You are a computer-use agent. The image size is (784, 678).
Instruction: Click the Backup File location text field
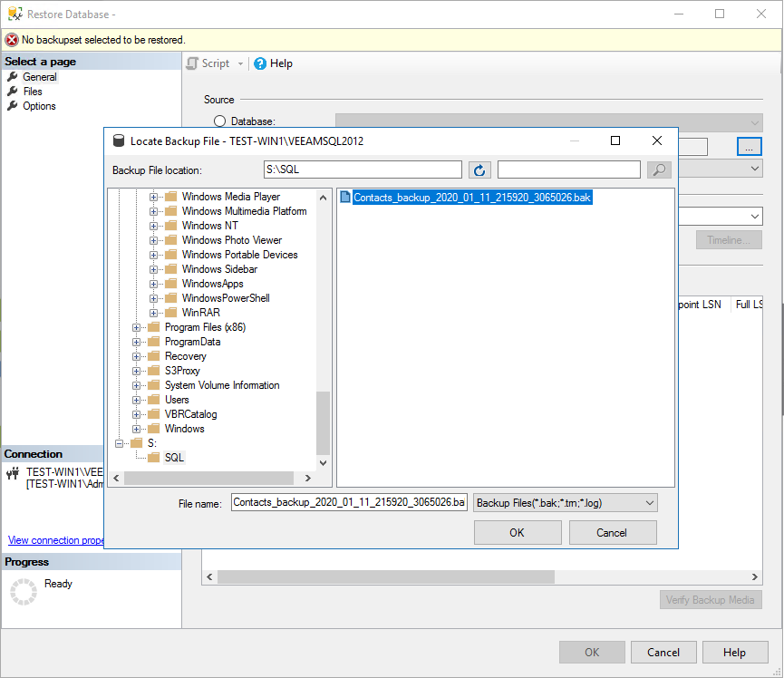point(363,169)
